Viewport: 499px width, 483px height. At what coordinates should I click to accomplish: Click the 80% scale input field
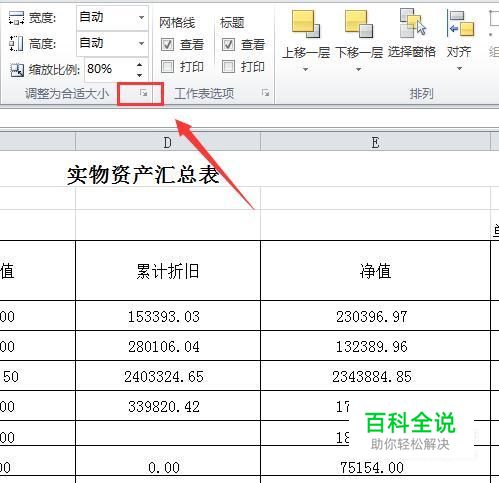coord(110,69)
